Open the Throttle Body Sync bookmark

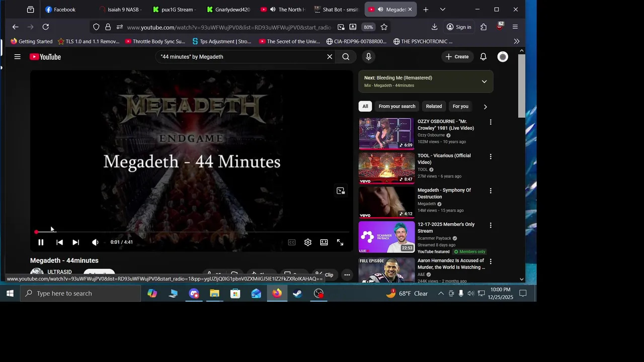tap(155, 41)
